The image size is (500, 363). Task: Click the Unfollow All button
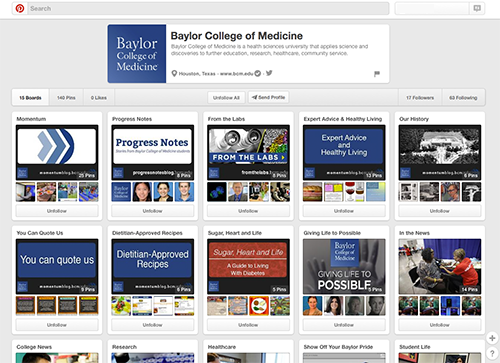click(226, 98)
